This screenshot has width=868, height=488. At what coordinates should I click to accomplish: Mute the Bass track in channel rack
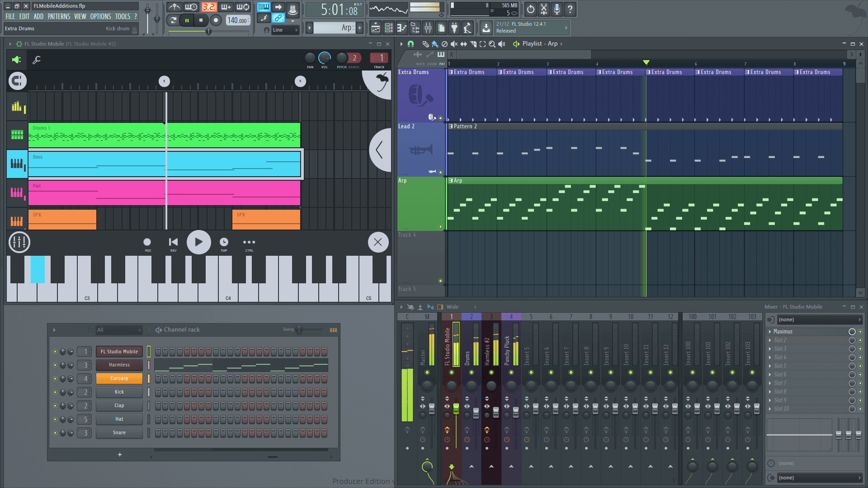pos(17,165)
